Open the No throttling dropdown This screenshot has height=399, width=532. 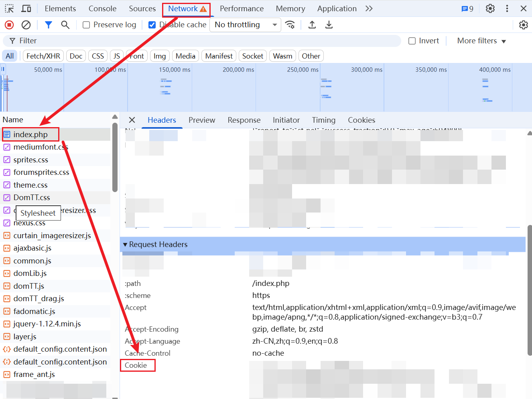[245, 25]
